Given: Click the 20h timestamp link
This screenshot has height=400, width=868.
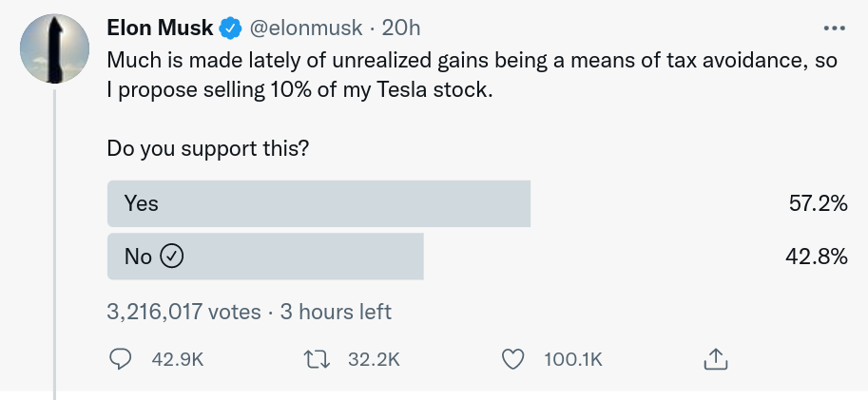Looking at the screenshot, I should [x=401, y=29].
